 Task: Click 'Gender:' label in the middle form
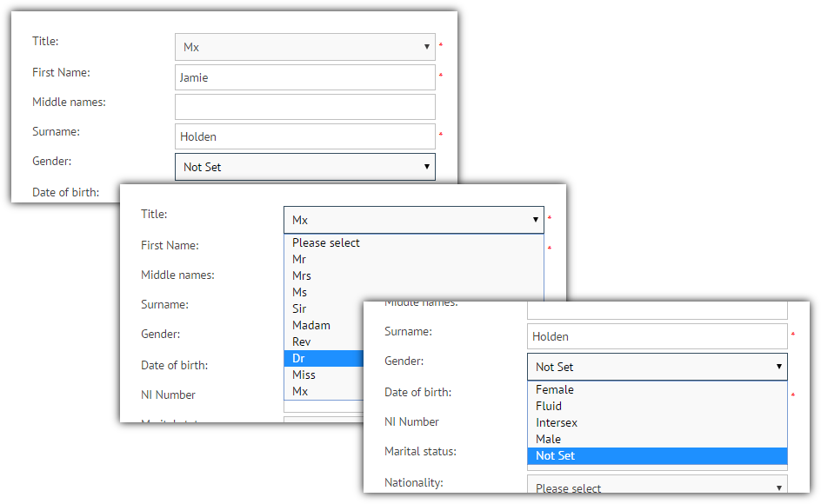(x=160, y=334)
